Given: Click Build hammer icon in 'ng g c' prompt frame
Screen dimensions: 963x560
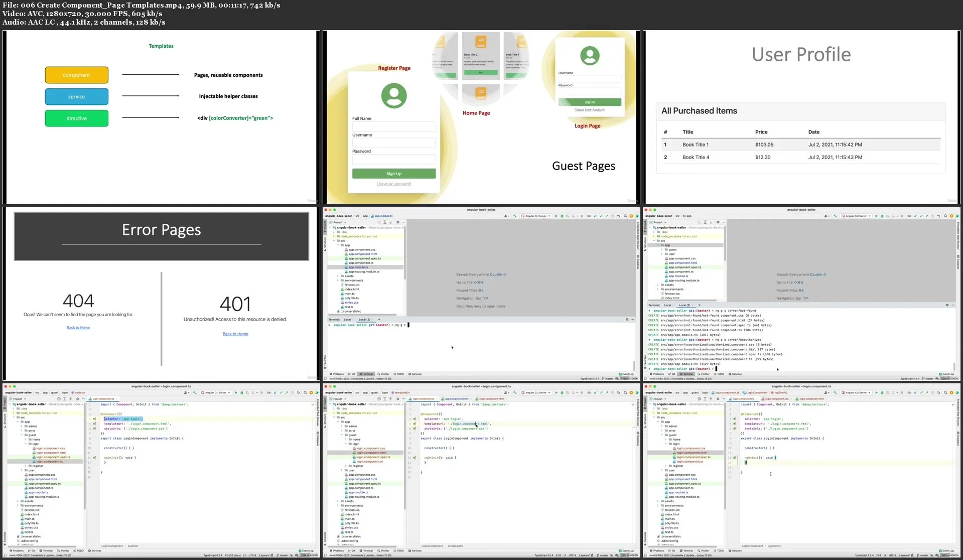Looking at the screenshot, I should [515, 216].
